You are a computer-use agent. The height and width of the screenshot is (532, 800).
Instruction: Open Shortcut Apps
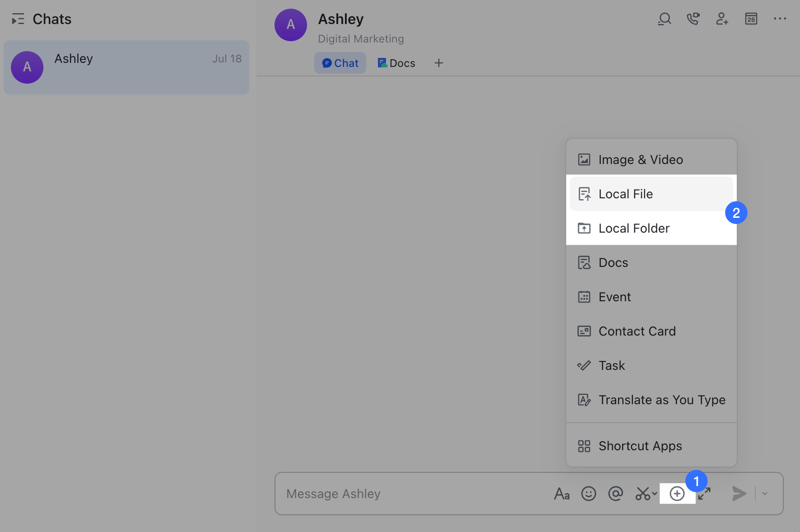pyautogui.click(x=640, y=445)
